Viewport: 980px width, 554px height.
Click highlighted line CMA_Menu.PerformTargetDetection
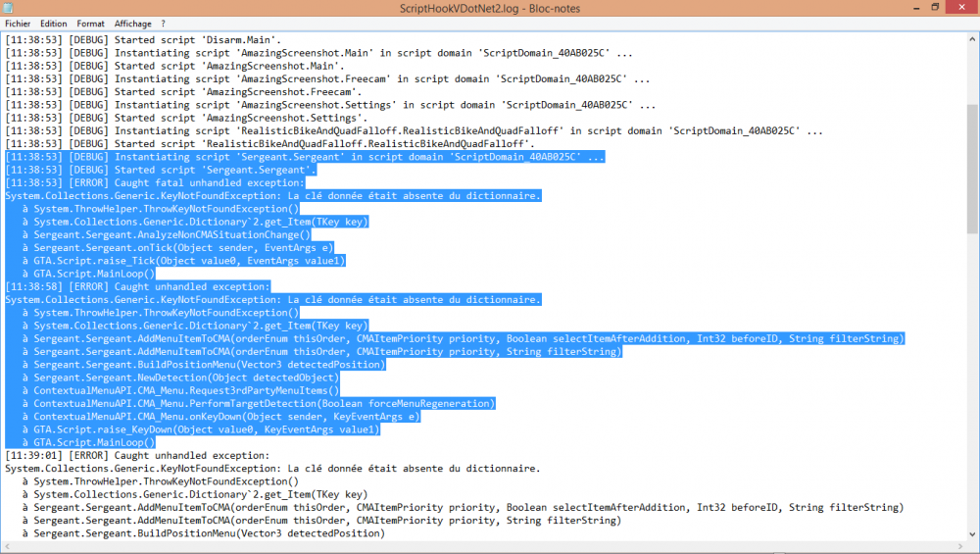coord(259,404)
